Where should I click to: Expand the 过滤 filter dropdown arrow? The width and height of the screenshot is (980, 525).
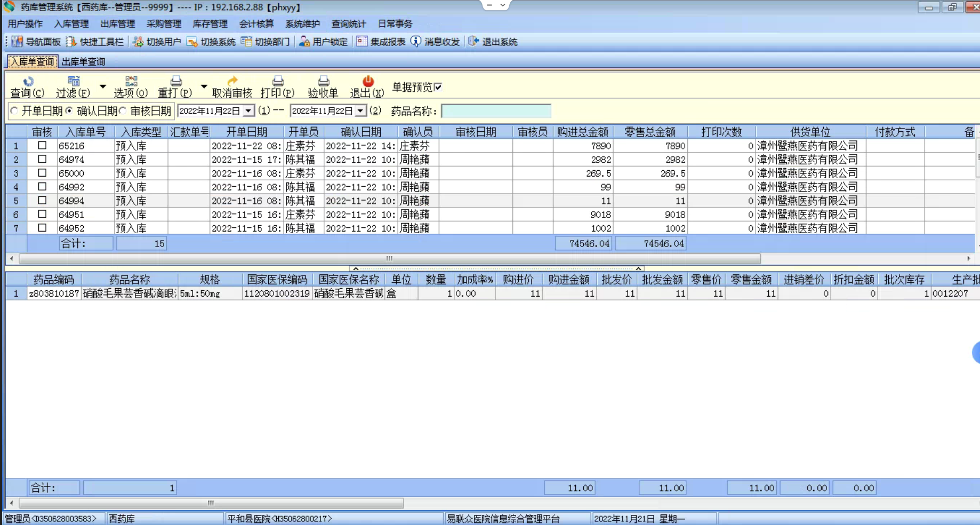(x=103, y=86)
